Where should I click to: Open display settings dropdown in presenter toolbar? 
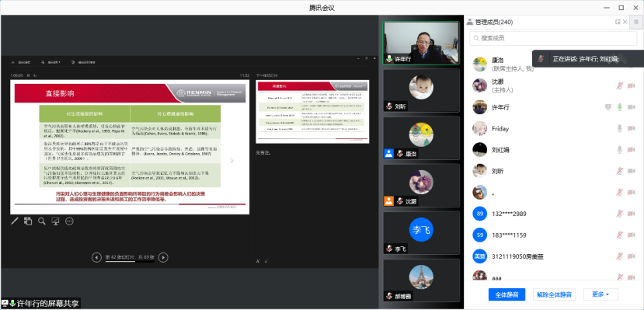(51, 62)
